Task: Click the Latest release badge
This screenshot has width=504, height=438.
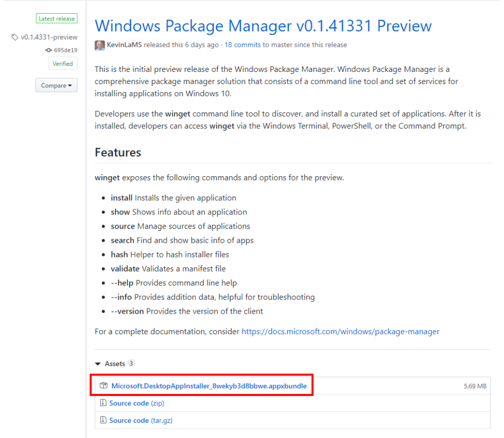Action: [x=56, y=18]
